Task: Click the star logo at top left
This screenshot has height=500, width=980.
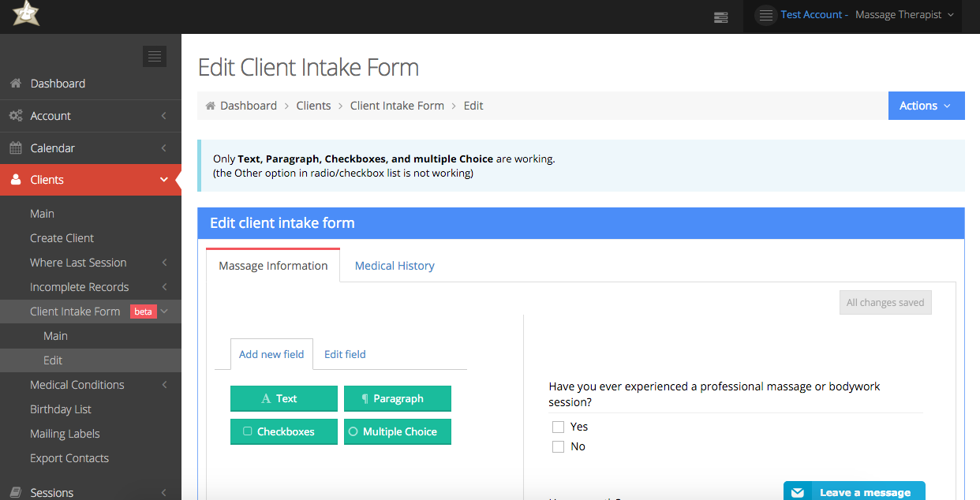Action: (x=24, y=14)
